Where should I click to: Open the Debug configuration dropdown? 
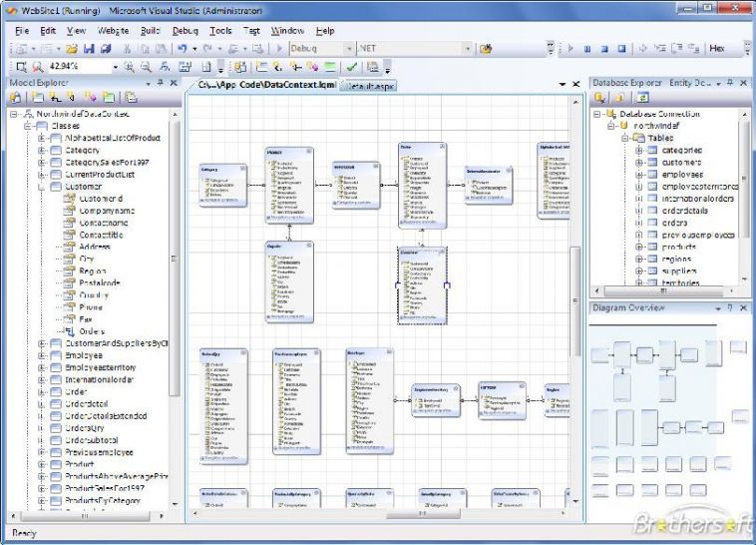pyautogui.click(x=347, y=48)
